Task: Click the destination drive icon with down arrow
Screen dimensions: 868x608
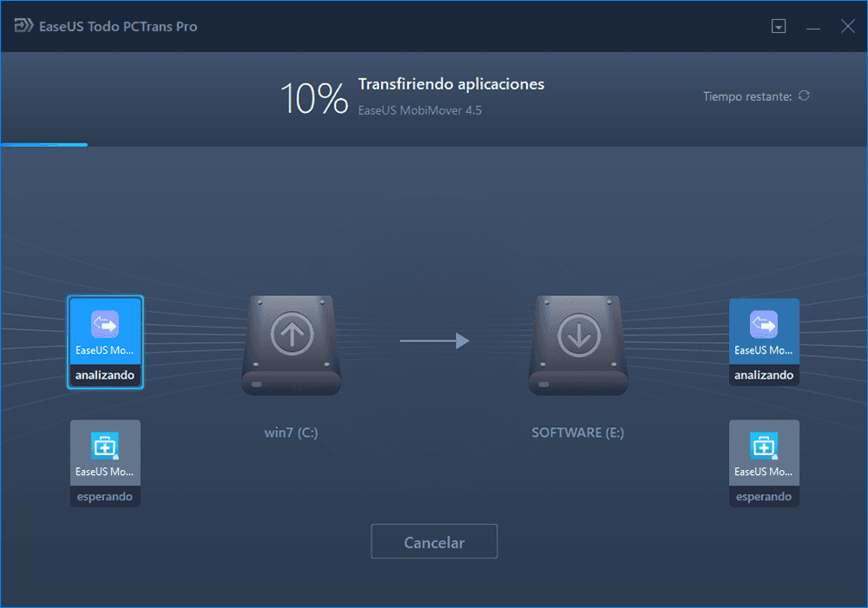Action: click(x=578, y=345)
